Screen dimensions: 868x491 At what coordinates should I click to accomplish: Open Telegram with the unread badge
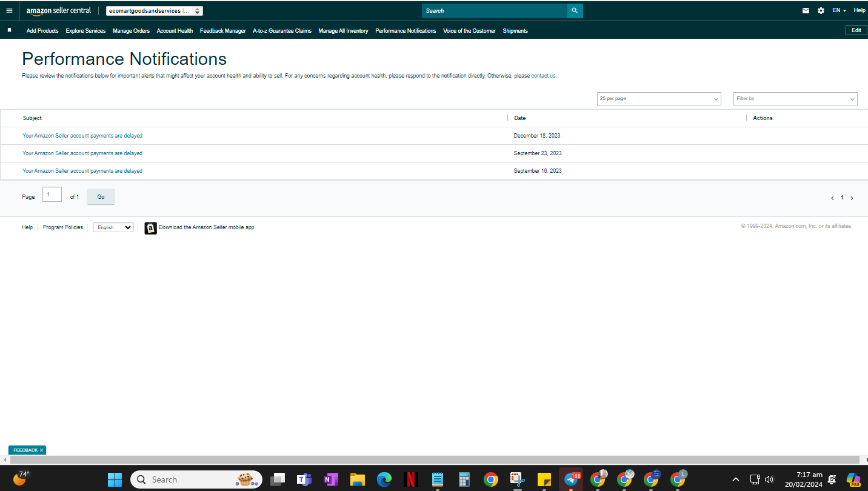pos(570,479)
